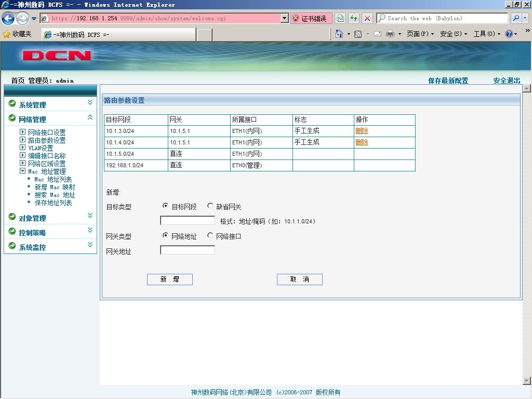532x399 pixels.
Task: Click the 192.168.1.0/24 table cell
Action: (136, 165)
